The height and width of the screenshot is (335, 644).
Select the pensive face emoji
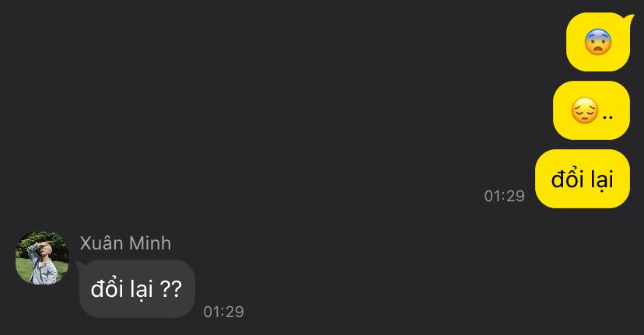coord(585,110)
